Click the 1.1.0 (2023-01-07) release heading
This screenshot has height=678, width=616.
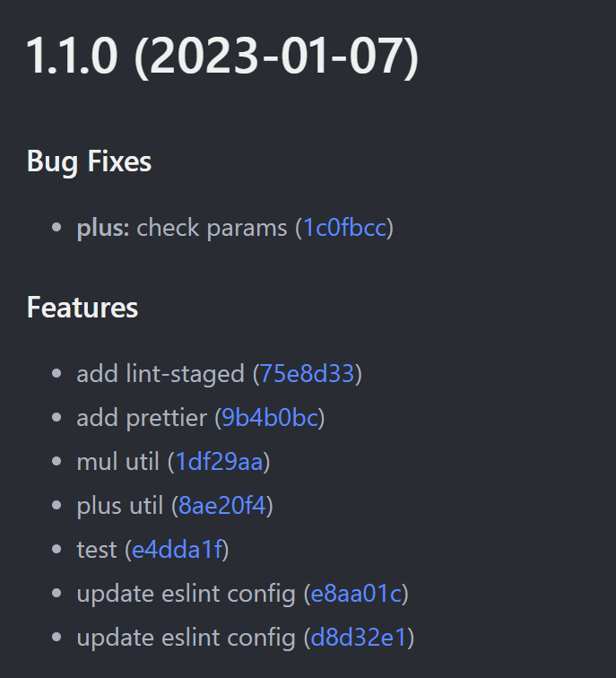tap(222, 56)
